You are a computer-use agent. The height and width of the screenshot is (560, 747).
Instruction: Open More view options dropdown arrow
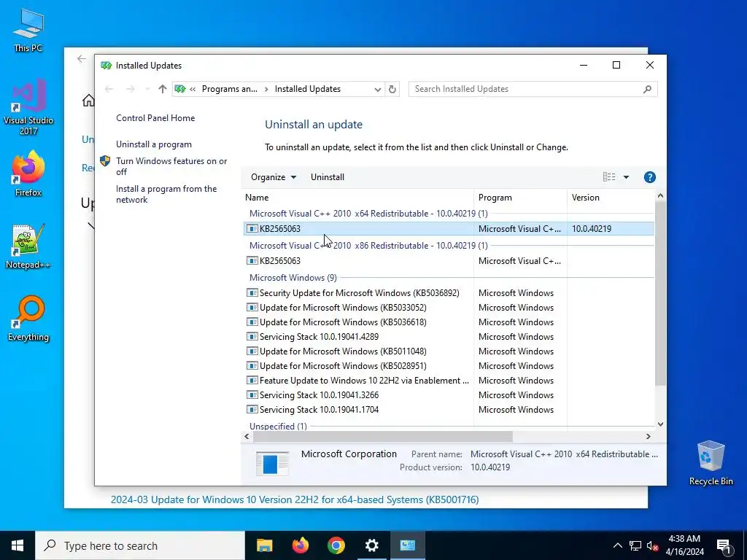pyautogui.click(x=626, y=177)
